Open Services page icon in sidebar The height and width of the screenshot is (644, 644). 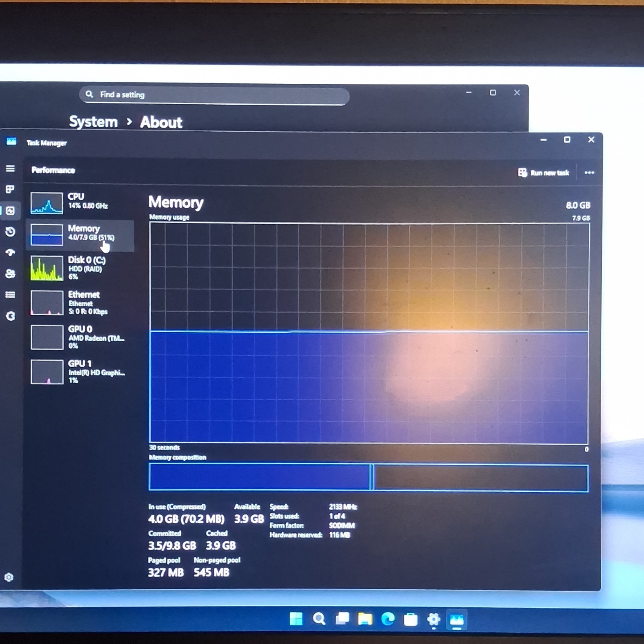[x=10, y=316]
